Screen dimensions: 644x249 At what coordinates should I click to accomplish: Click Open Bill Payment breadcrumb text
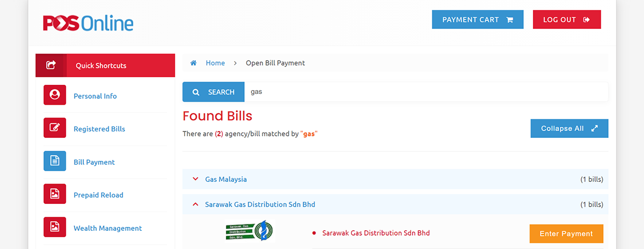(x=275, y=63)
